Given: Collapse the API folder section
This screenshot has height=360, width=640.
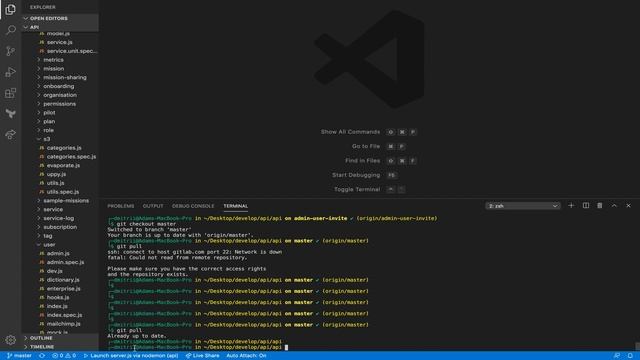Looking at the screenshot, I should point(60,27).
